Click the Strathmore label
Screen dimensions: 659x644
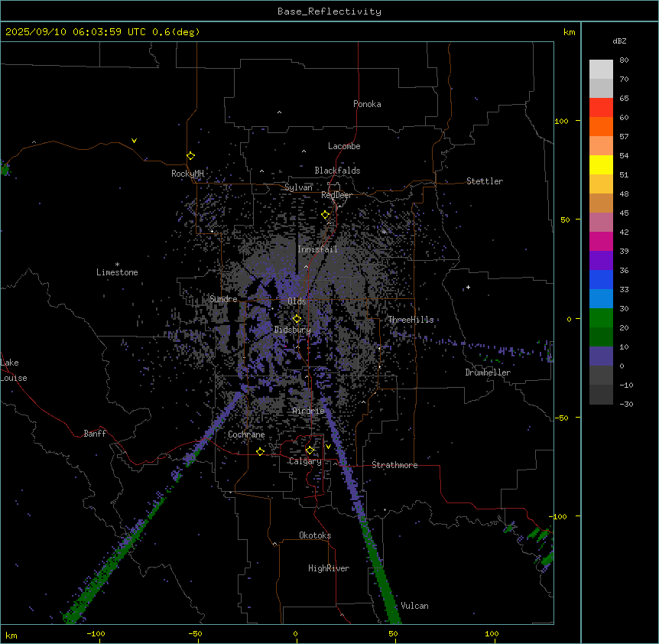coord(394,465)
